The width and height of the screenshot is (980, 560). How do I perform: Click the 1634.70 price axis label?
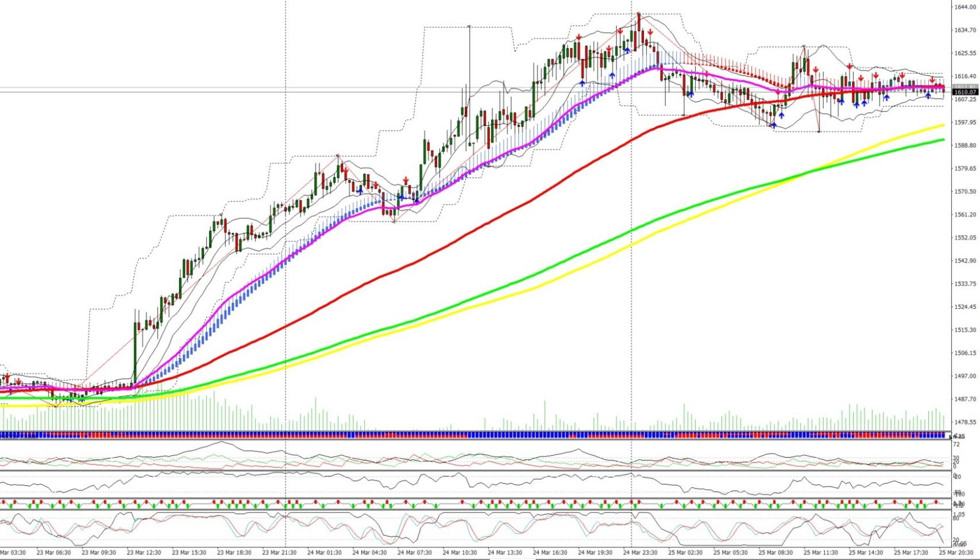point(965,30)
